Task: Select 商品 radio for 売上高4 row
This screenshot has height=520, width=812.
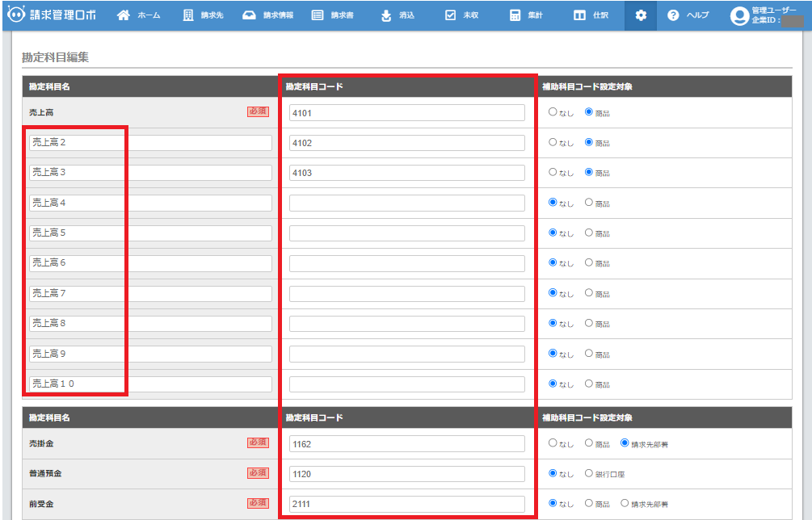Action: click(588, 203)
